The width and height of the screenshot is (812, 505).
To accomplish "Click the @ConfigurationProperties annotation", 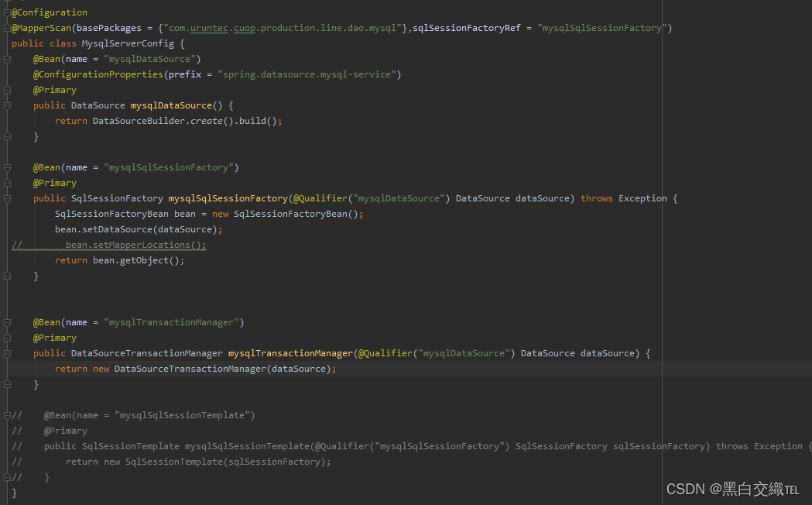I will click(x=98, y=74).
